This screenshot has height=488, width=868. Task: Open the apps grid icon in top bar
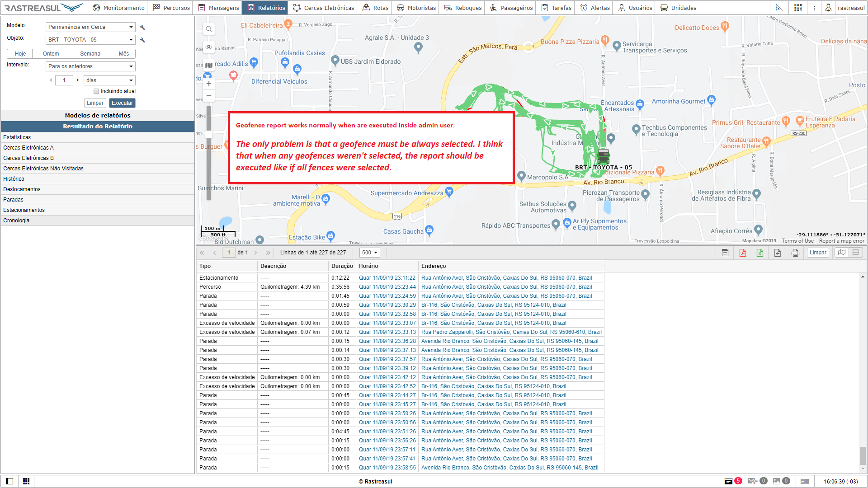point(798,8)
